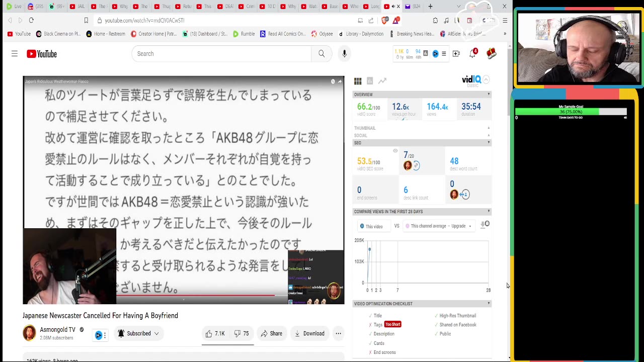Start voice search with microphone
Image resolution: width=644 pixels, height=362 pixels.
[x=344, y=54]
